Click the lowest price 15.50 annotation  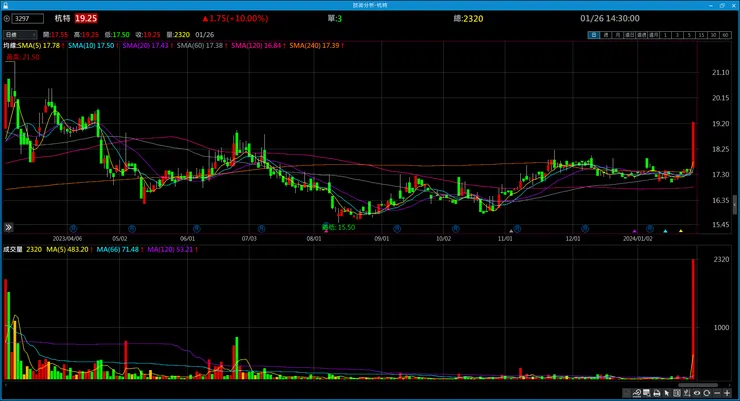click(338, 227)
